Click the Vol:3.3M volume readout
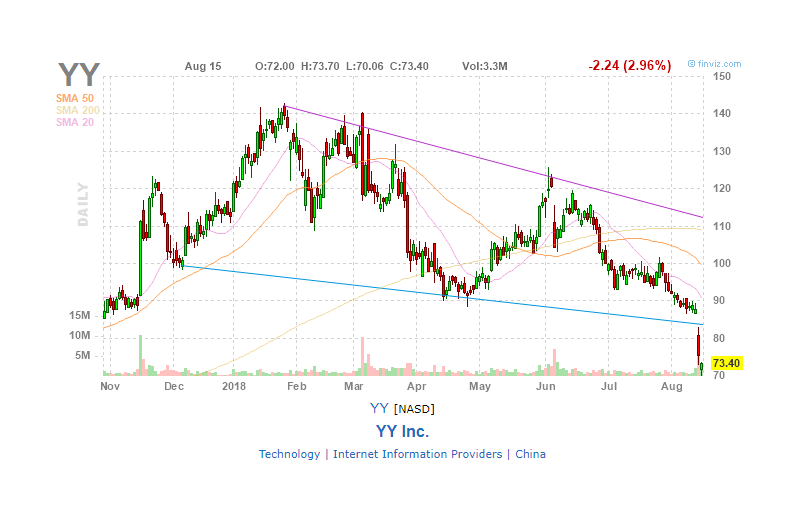This screenshot has height=513, width=800. pos(485,66)
